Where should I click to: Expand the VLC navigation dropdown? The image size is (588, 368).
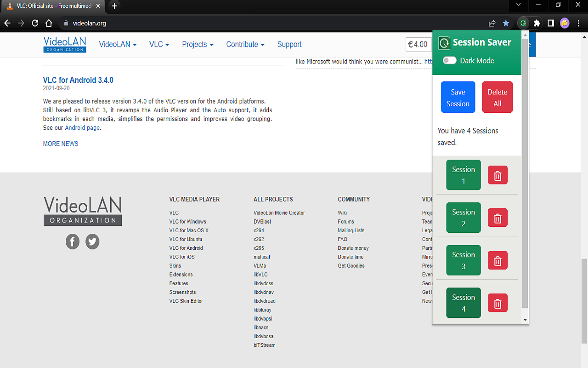159,44
